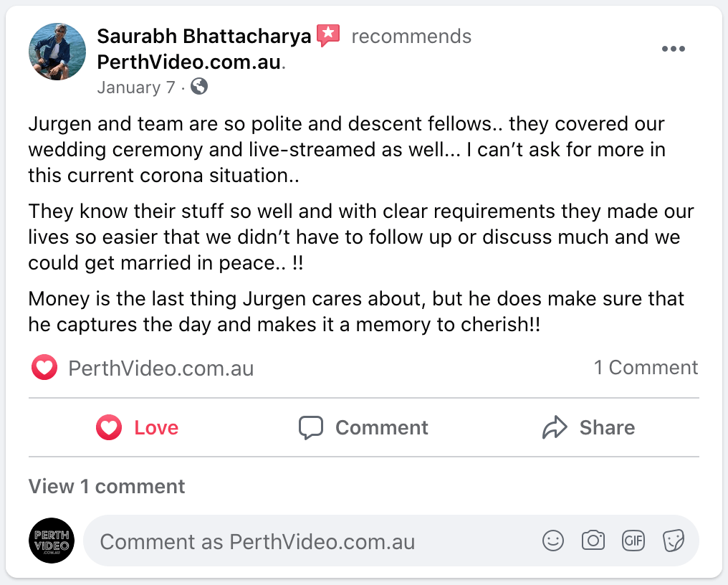Click the heart reaction icon beside PerthVideo.com.au
Viewport: 728px width, 585px height.
[44, 368]
